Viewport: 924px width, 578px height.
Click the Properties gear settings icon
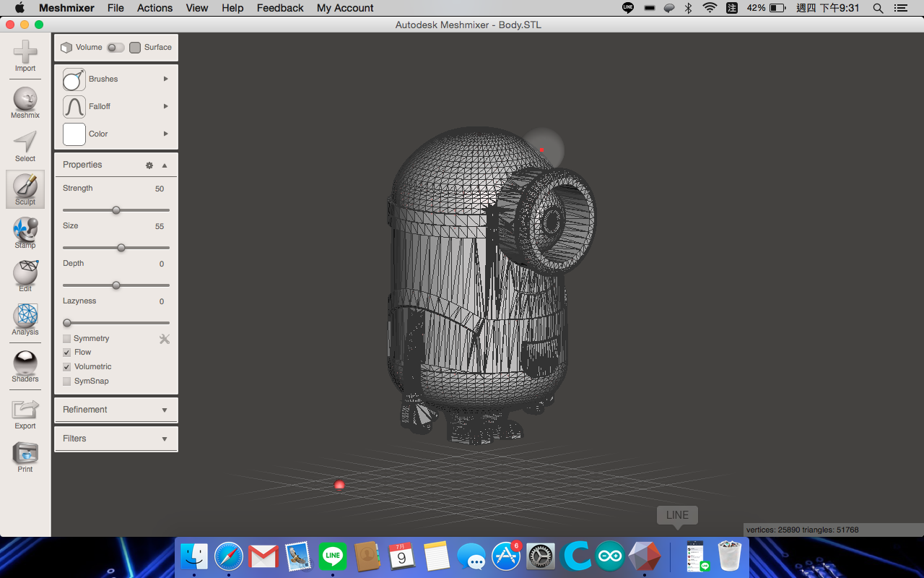[149, 165]
